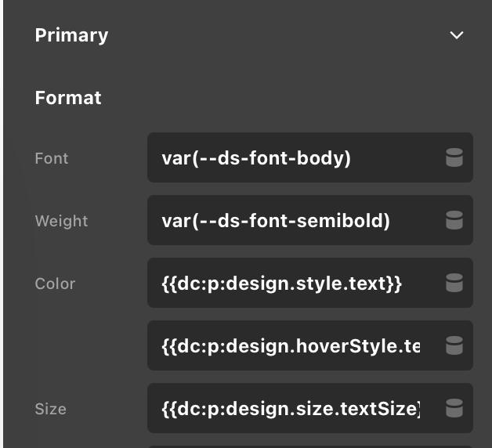The image size is (492, 448).
Task: Click database icon next to hoverStyle field
Action: tap(454, 345)
